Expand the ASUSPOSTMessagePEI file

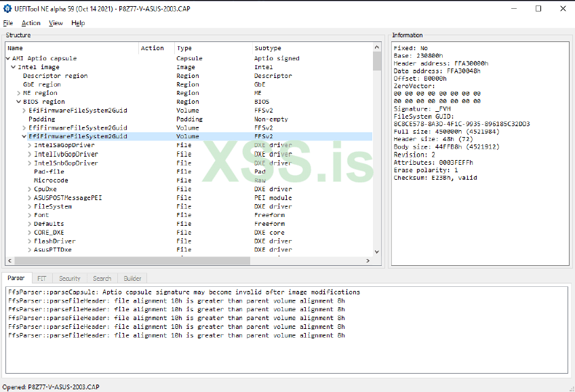[30, 197]
